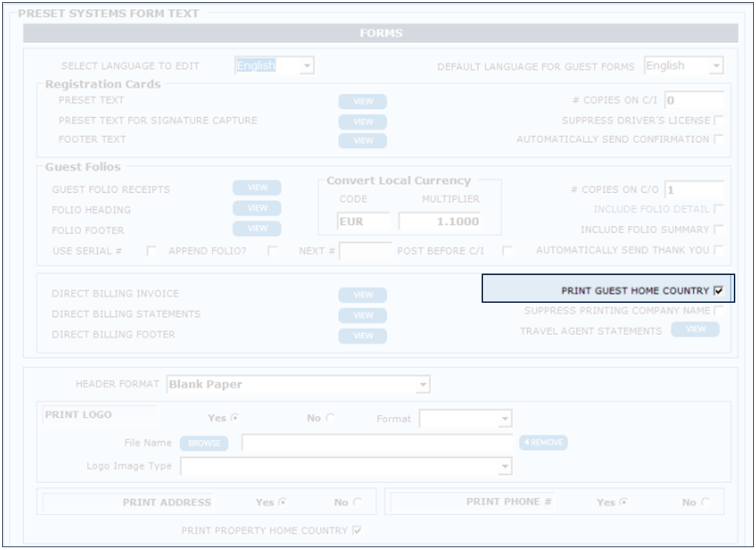Image resolution: width=756 pixels, height=550 pixels.
Task: Click View for Guest Folio Receipts
Action: point(257,188)
